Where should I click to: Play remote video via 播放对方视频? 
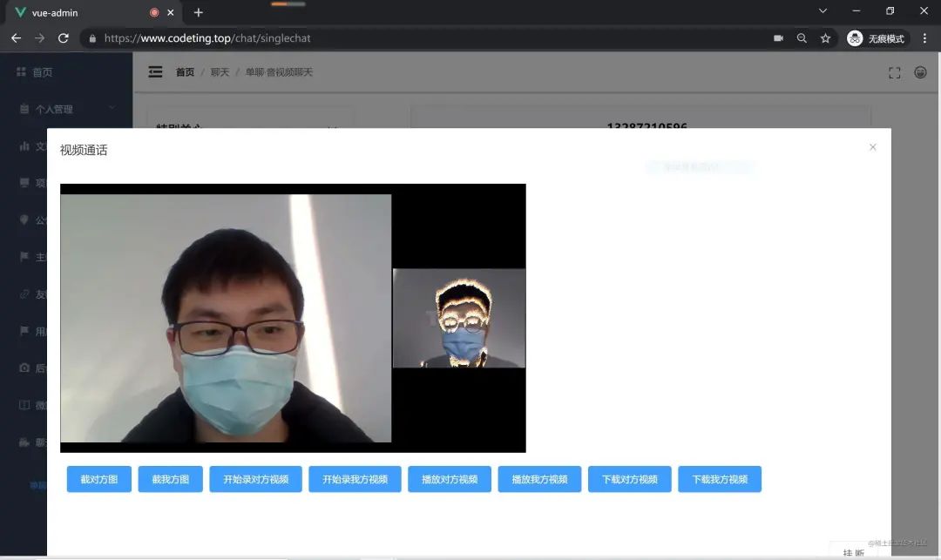pos(450,479)
